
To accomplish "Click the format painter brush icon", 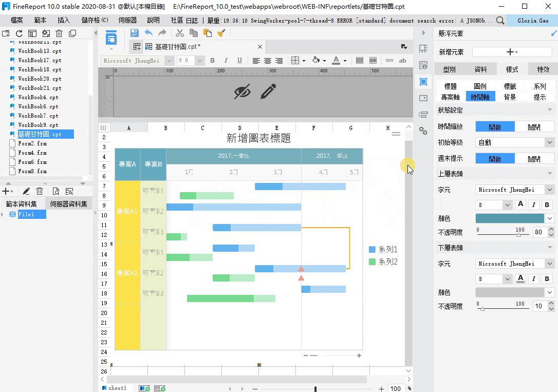I will 221,33.
